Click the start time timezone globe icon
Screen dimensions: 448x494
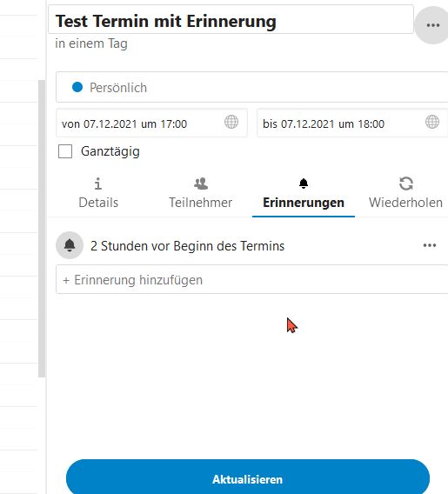[231, 122]
